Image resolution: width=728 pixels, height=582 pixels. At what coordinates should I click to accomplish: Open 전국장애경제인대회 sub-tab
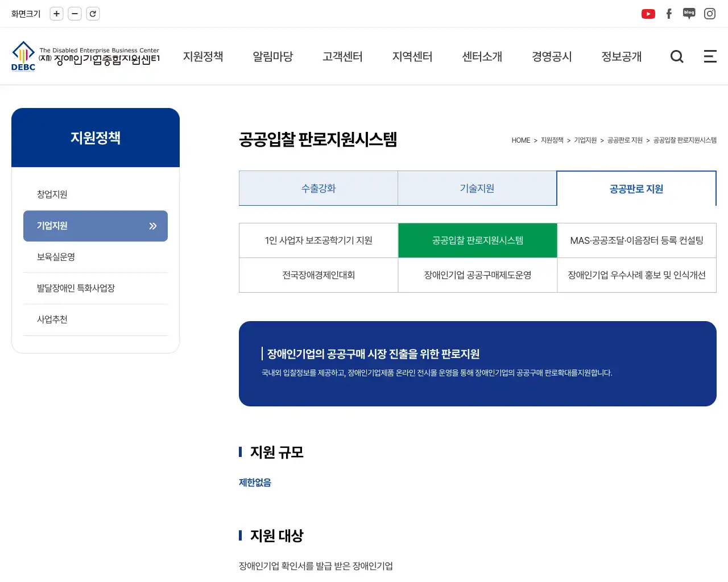(x=318, y=275)
